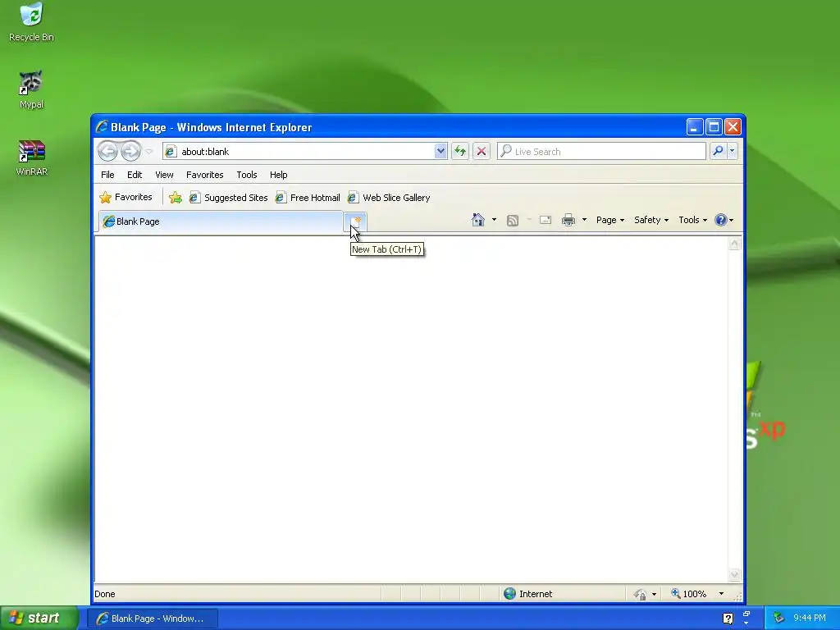Click the Protected Mode status icon
Image resolution: width=840 pixels, height=630 pixels.
pos(640,594)
